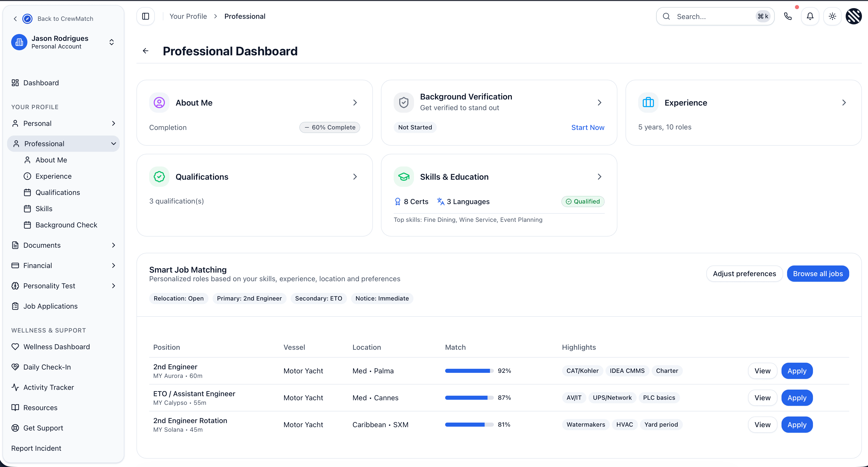
Task: Click the About Me card icon
Action: click(x=159, y=103)
